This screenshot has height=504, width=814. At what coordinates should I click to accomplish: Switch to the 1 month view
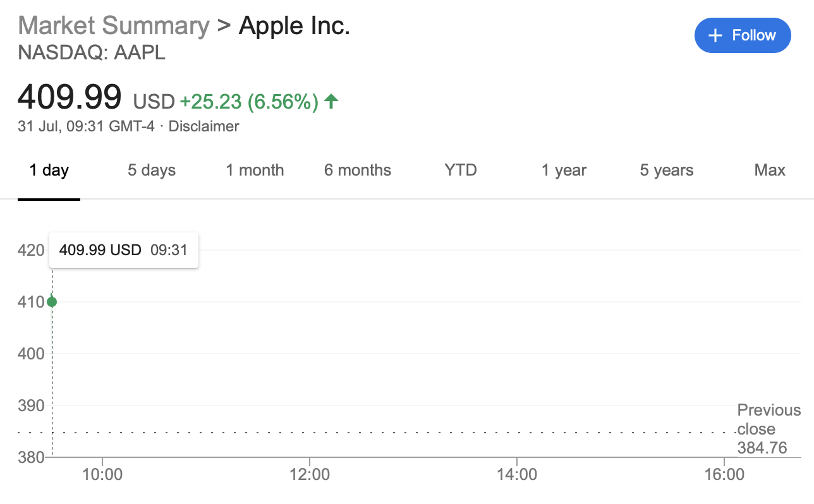click(x=255, y=170)
